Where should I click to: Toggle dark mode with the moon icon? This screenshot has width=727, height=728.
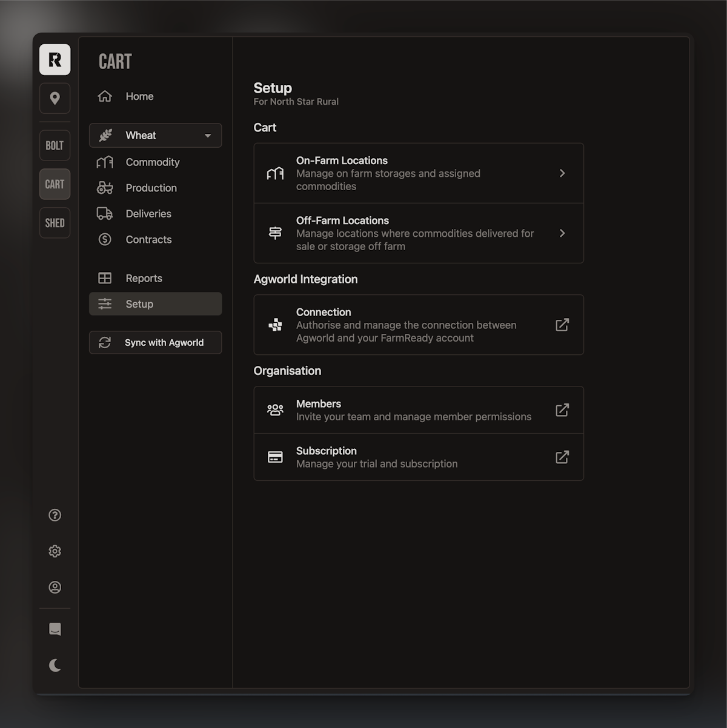tap(55, 666)
